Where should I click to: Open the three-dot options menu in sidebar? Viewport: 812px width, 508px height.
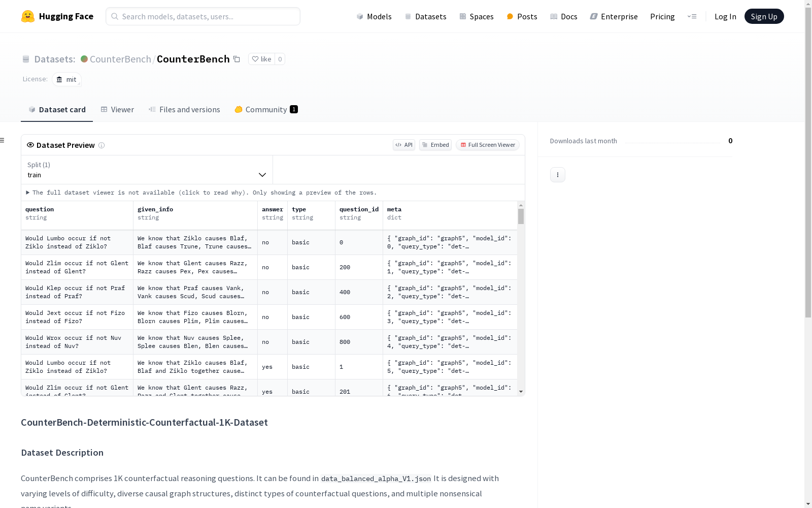(558, 175)
